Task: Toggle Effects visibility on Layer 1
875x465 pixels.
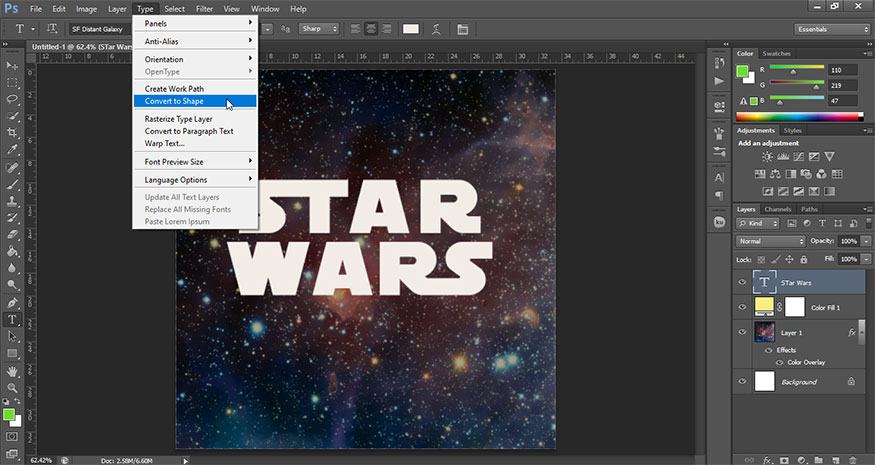Action: [x=768, y=350]
